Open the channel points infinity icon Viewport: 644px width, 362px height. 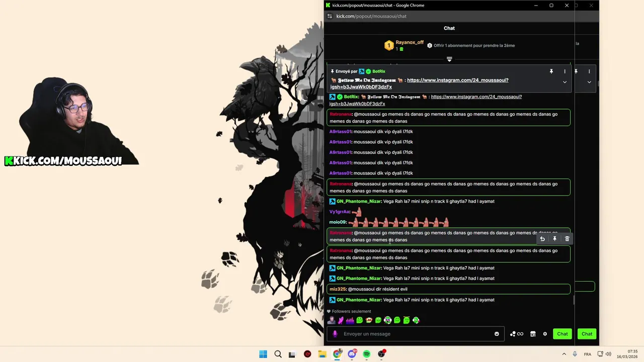517,334
